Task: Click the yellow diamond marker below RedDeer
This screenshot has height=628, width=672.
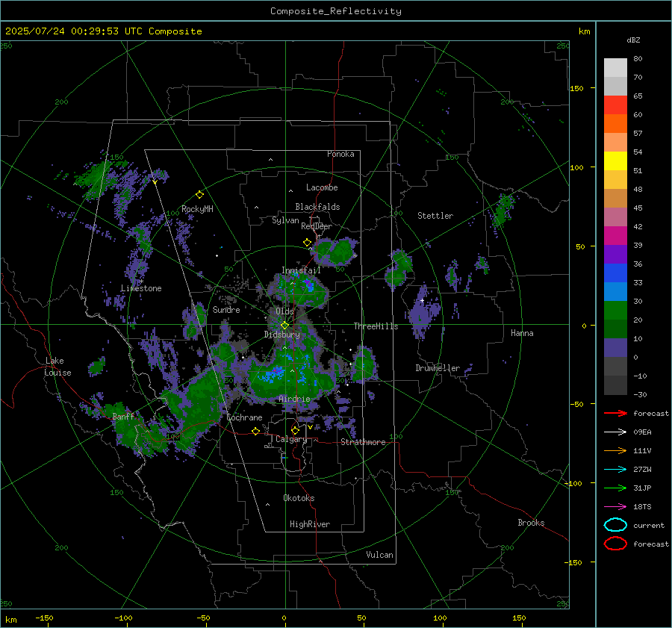Action: pyautogui.click(x=307, y=243)
